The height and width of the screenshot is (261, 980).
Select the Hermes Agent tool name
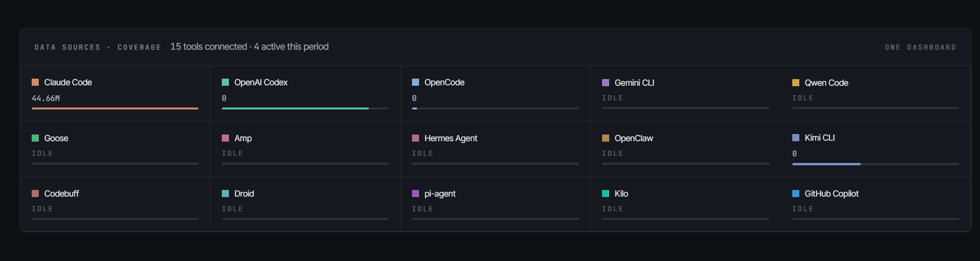pos(451,138)
